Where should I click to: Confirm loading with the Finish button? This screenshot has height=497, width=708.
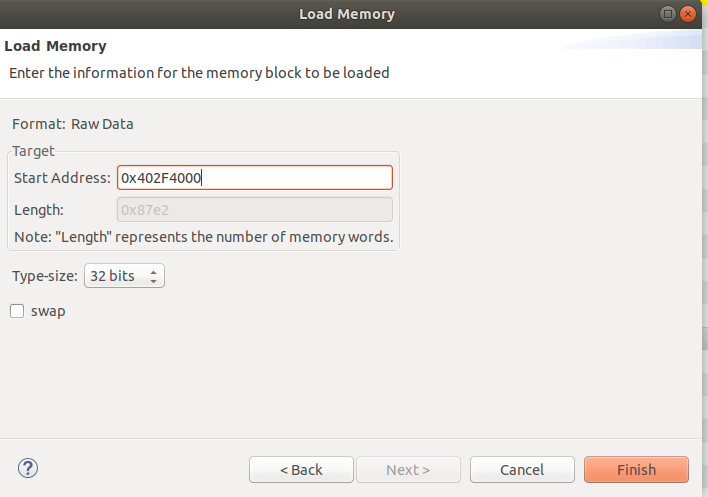(636, 469)
